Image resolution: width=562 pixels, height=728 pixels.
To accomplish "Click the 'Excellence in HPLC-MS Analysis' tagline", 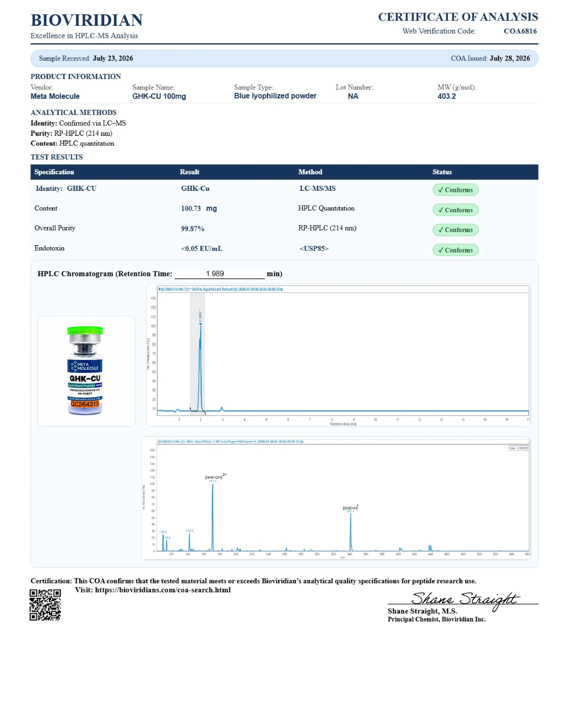I will pyautogui.click(x=84, y=36).
